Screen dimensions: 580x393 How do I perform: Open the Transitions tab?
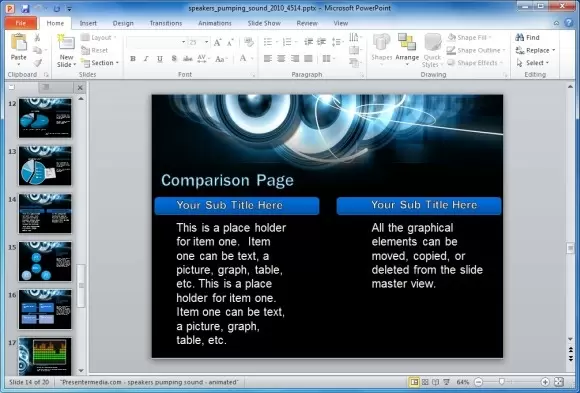pos(166,23)
